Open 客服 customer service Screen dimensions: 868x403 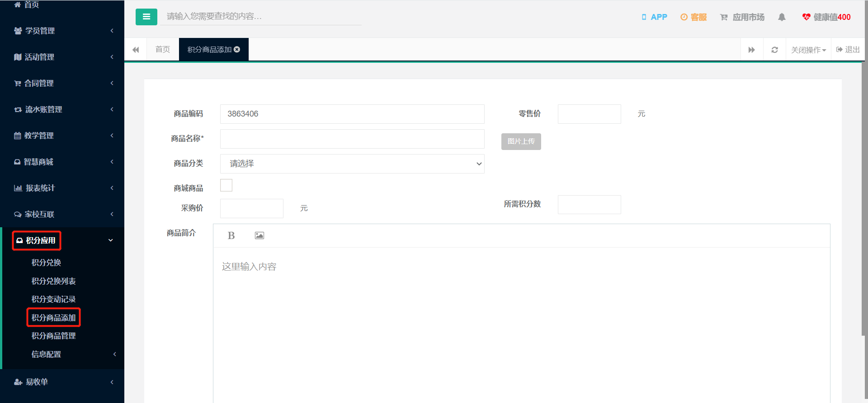[x=693, y=17]
